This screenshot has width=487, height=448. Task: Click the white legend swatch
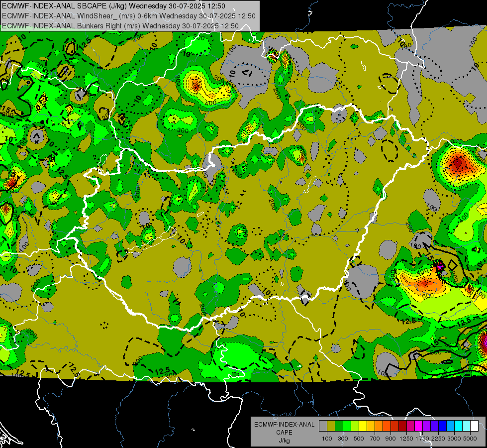[x=474, y=426]
